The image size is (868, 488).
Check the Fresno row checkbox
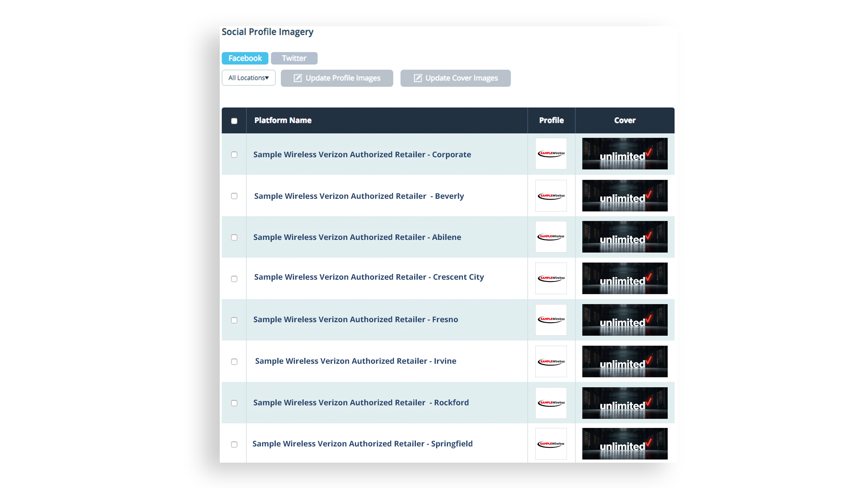pos(234,320)
